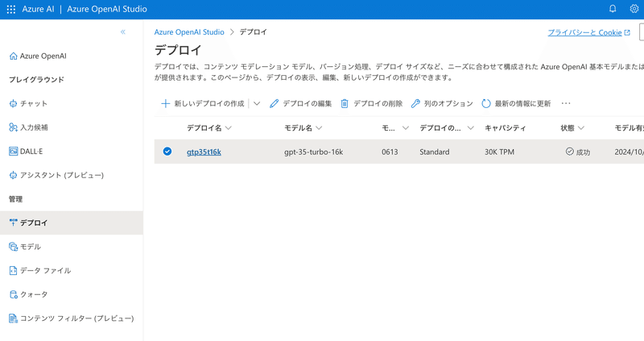The width and height of the screenshot is (644, 341).
Task: Click the plus icon for new deployment
Action: 165,104
